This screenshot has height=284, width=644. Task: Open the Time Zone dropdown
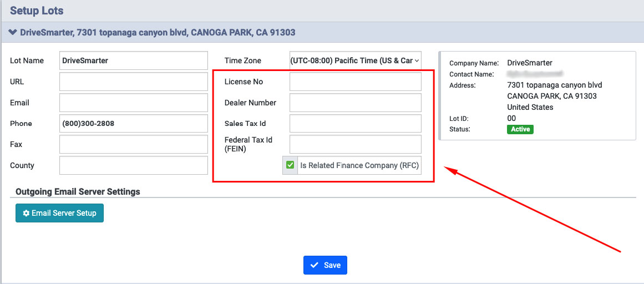click(355, 60)
